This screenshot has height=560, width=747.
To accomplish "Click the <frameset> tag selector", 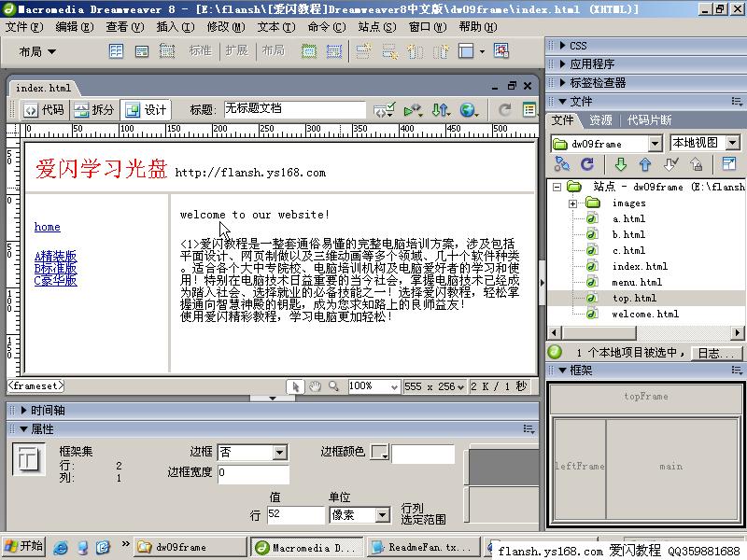I will tap(35, 385).
